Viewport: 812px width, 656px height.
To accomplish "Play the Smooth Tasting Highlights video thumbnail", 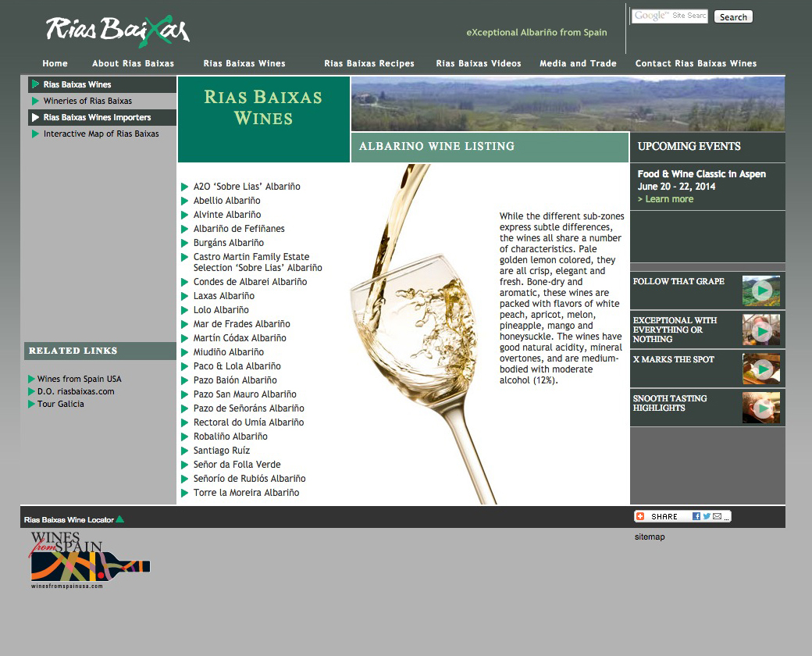I will [760, 408].
